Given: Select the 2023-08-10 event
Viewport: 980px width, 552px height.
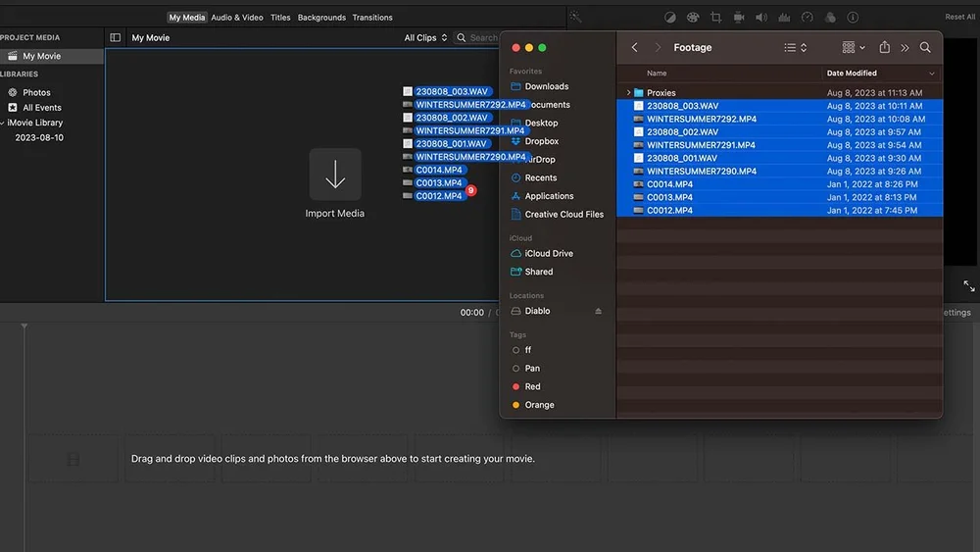Looking at the screenshot, I should [x=39, y=137].
